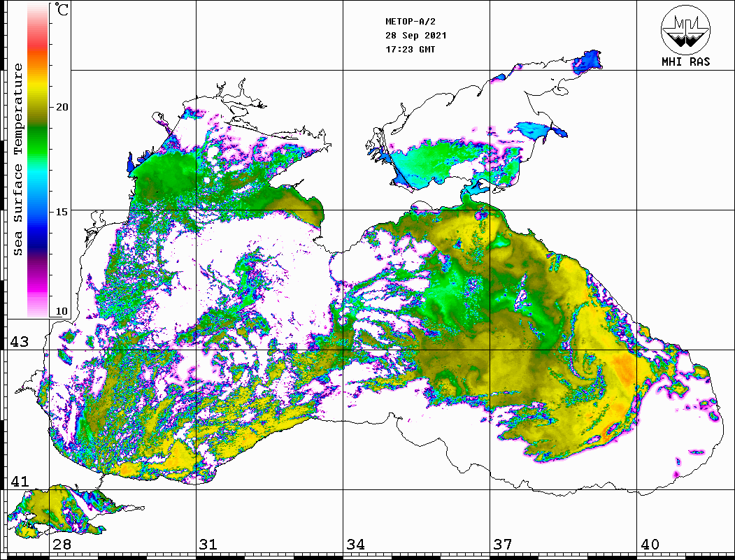The height and width of the screenshot is (560, 735).
Task: Click the longitude label '40'
Action: (x=650, y=544)
